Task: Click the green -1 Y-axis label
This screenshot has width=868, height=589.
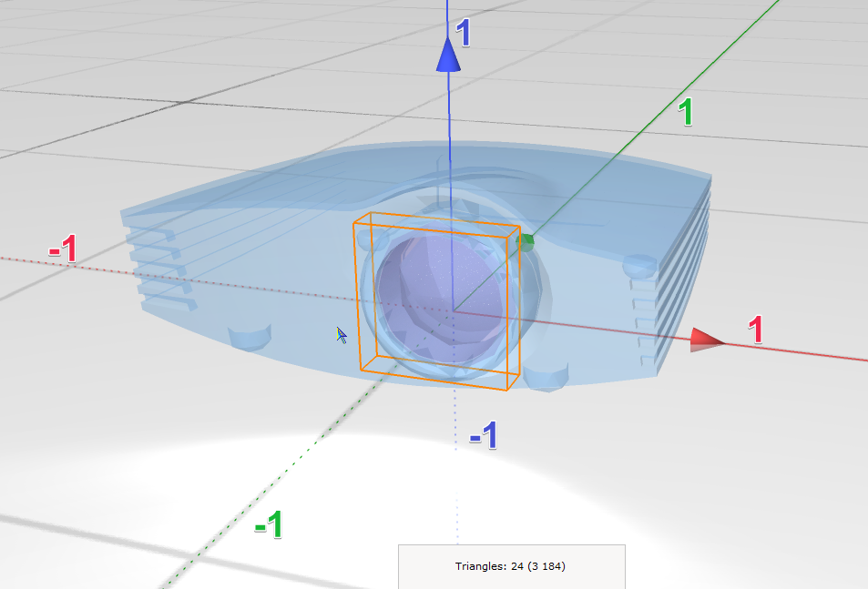Action: coord(269,524)
